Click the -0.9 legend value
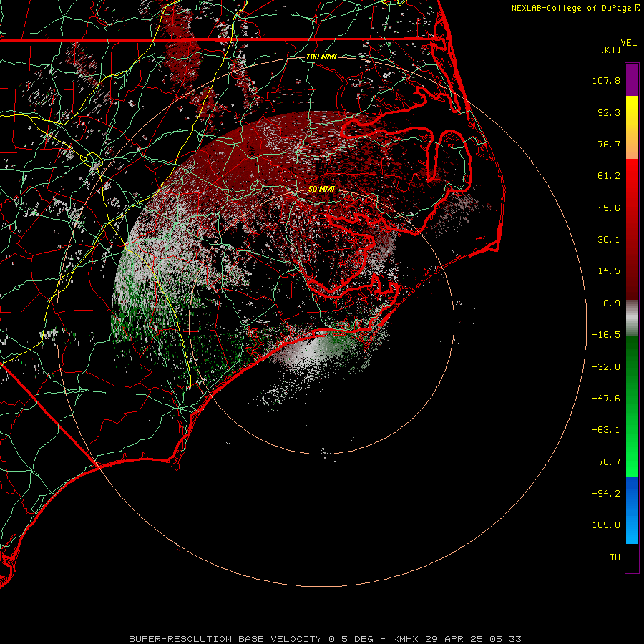 pyautogui.click(x=609, y=303)
